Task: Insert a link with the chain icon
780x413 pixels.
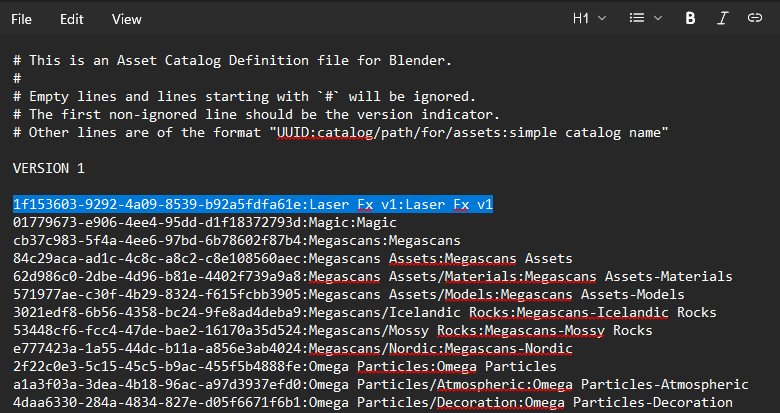Action: [x=755, y=18]
